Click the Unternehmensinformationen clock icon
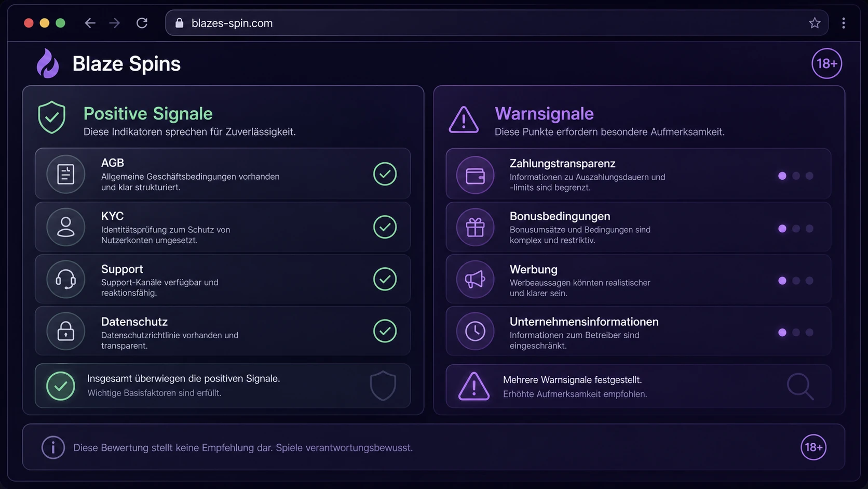The height and width of the screenshot is (489, 868). pos(475,332)
